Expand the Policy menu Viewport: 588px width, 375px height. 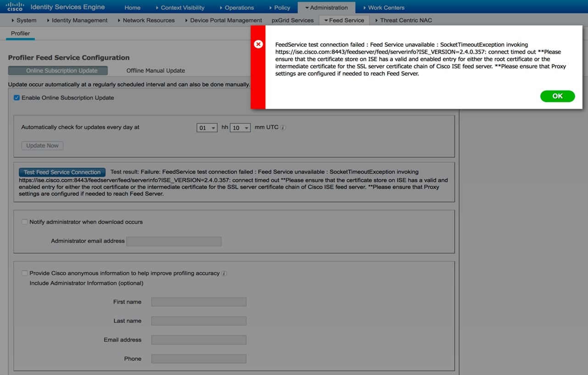point(280,7)
